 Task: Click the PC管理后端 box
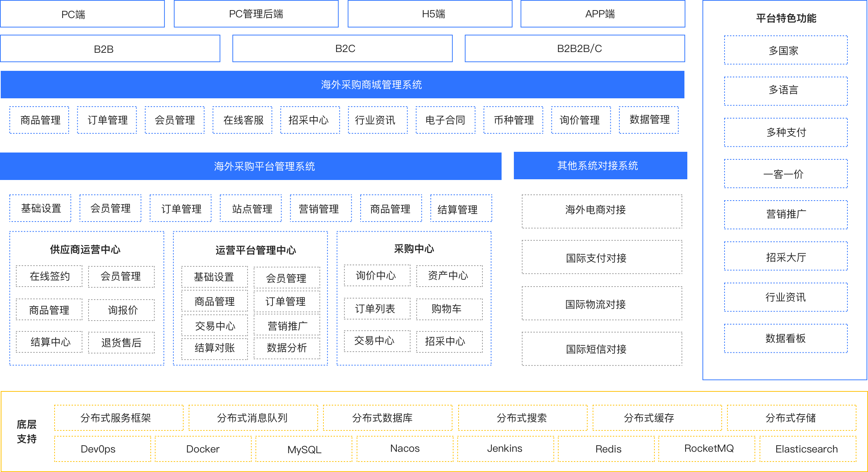click(256, 14)
